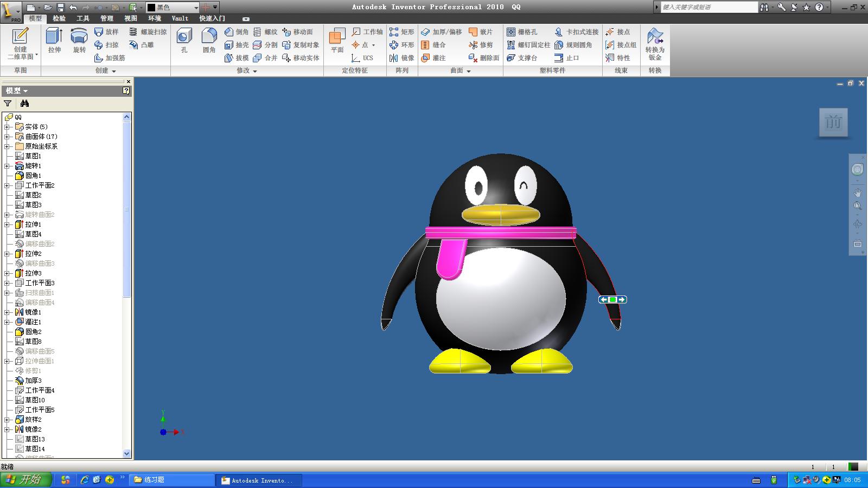
Task: Use the 分割 (Split) tool
Action: (265, 45)
